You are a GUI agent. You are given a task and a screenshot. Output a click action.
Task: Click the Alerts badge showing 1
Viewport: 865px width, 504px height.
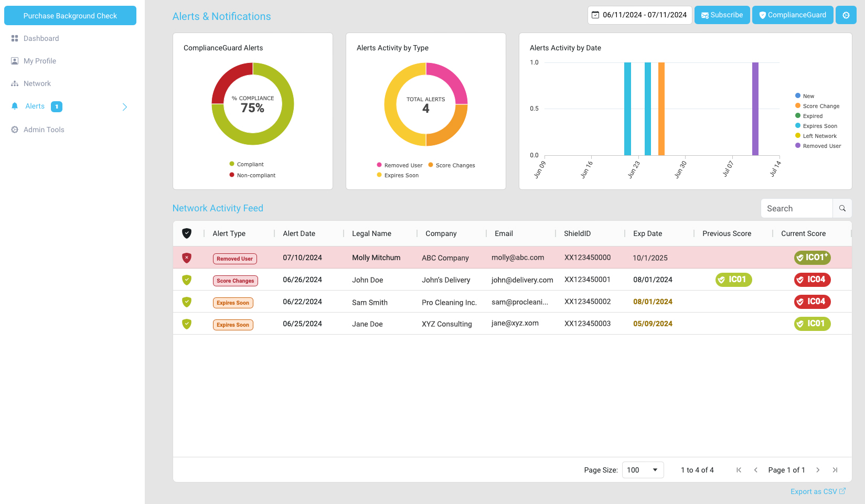pos(57,106)
